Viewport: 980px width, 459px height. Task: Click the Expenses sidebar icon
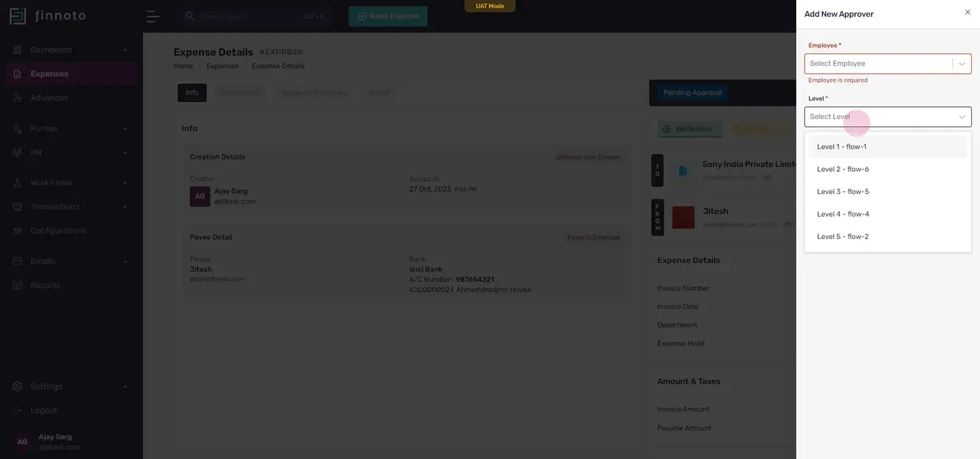18,74
